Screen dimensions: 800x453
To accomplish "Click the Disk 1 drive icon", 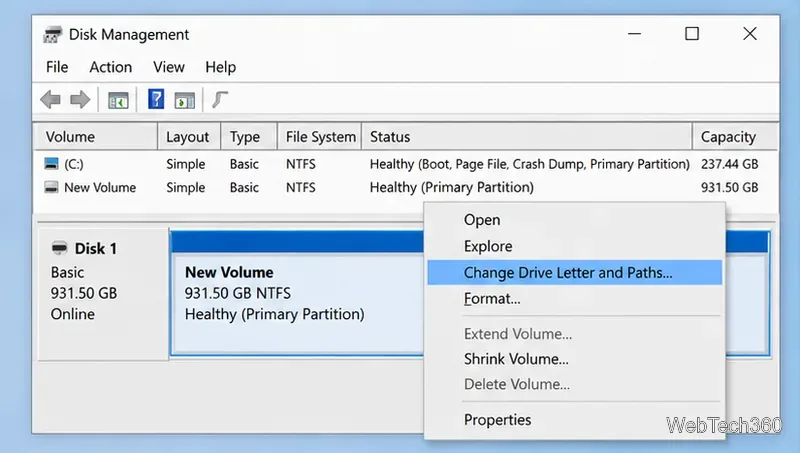I will pos(60,248).
